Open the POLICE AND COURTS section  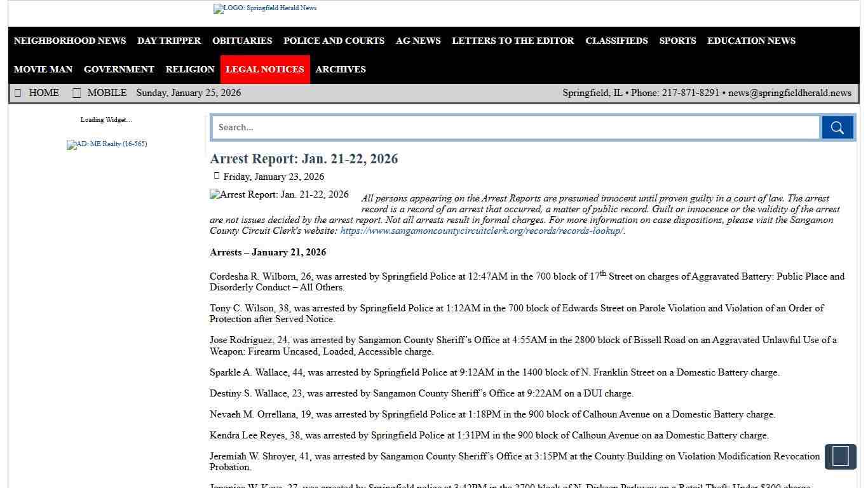click(334, 41)
